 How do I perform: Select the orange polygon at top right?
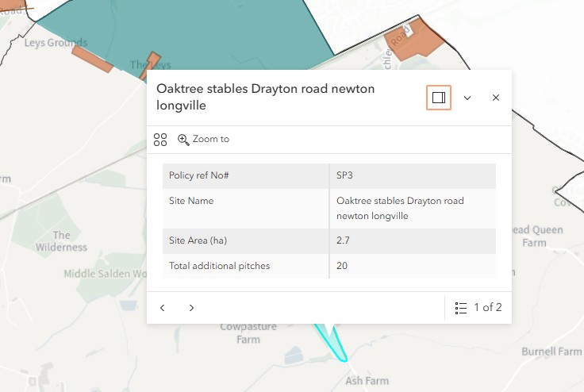coord(413,40)
